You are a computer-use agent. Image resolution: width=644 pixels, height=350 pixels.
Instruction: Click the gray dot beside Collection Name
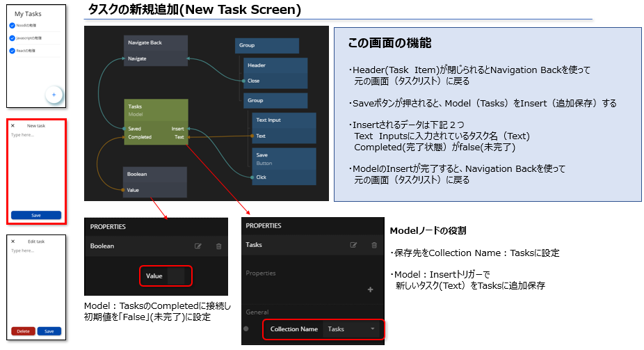click(x=246, y=328)
